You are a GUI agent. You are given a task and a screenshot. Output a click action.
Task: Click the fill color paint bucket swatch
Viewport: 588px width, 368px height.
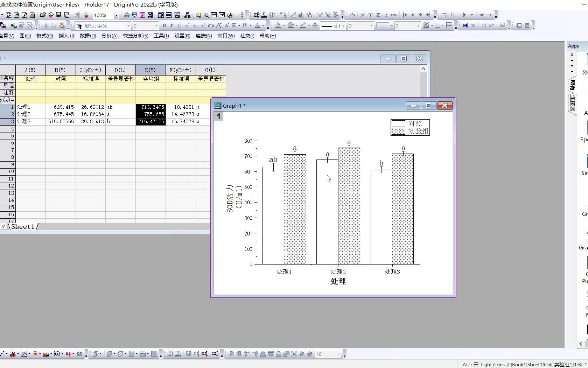point(278,26)
